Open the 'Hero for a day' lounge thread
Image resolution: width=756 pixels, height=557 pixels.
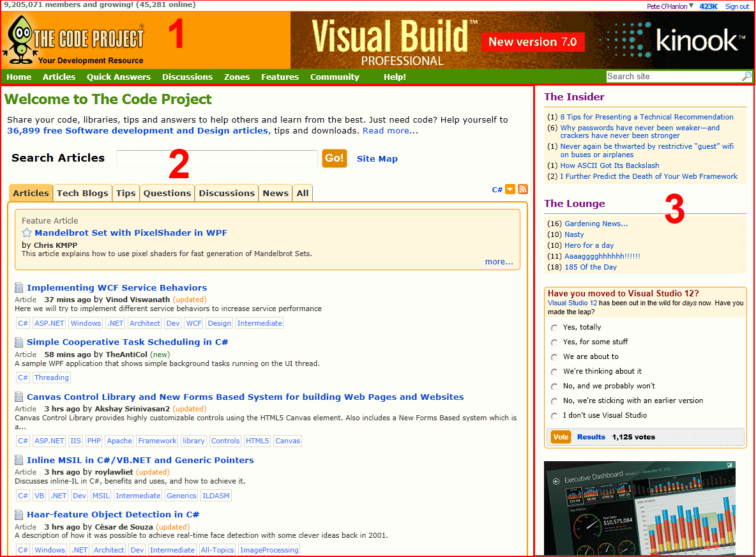pyautogui.click(x=589, y=245)
